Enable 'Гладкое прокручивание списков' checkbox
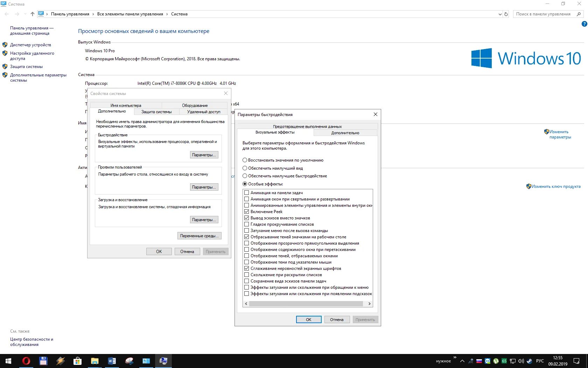This screenshot has height=368, width=588. pyautogui.click(x=247, y=224)
